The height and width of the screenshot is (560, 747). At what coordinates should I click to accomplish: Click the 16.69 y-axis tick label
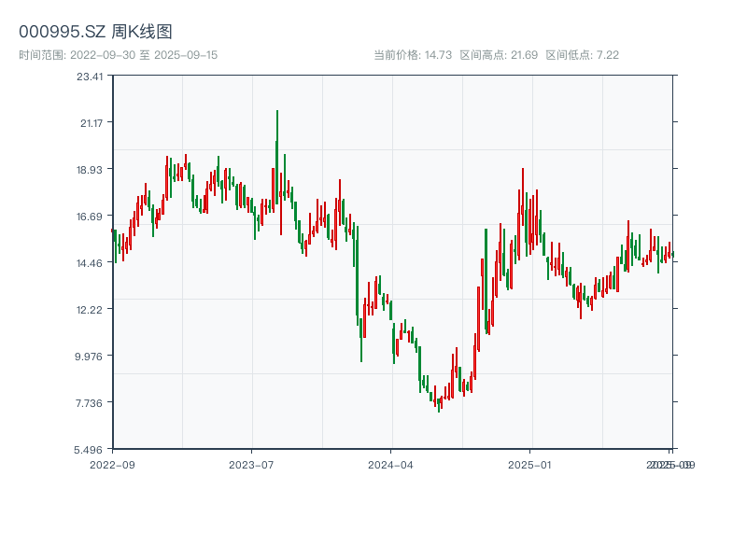[91, 216]
